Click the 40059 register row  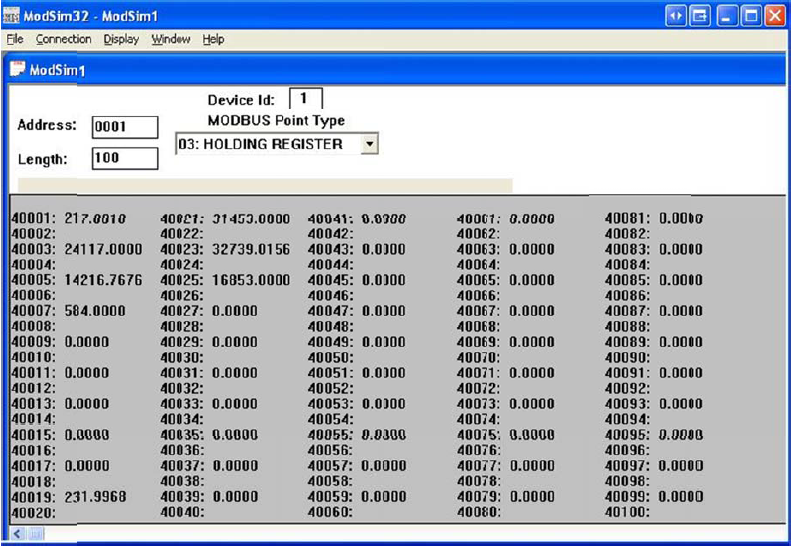pos(357,497)
